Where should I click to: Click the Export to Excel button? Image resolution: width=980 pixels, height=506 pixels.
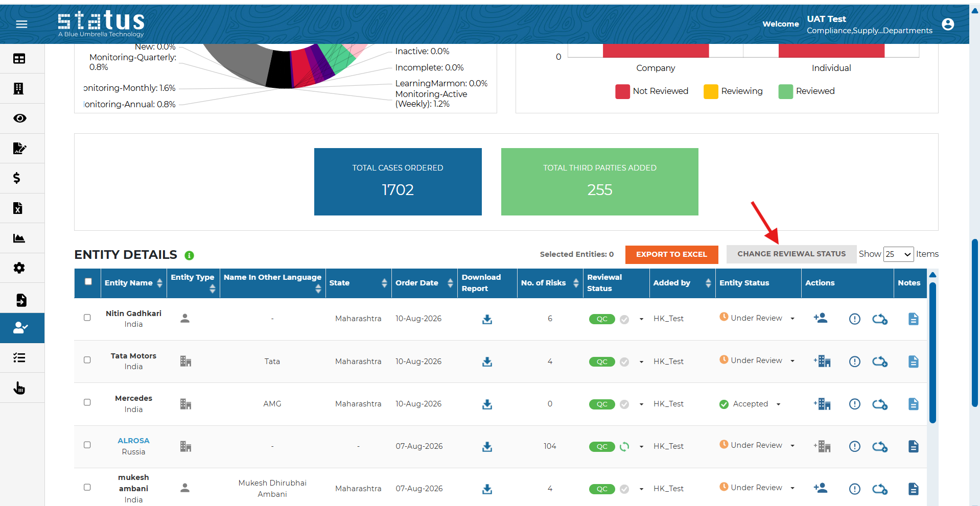click(671, 254)
